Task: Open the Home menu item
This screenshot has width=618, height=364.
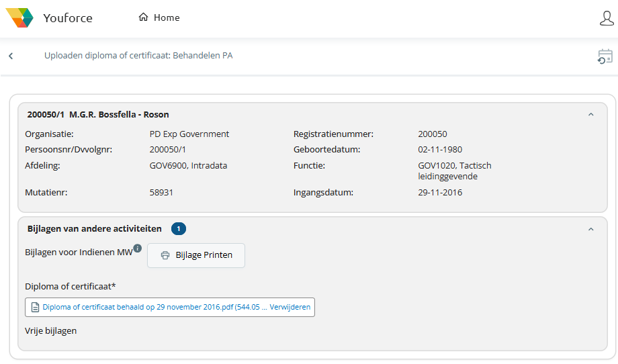Action: click(166, 18)
